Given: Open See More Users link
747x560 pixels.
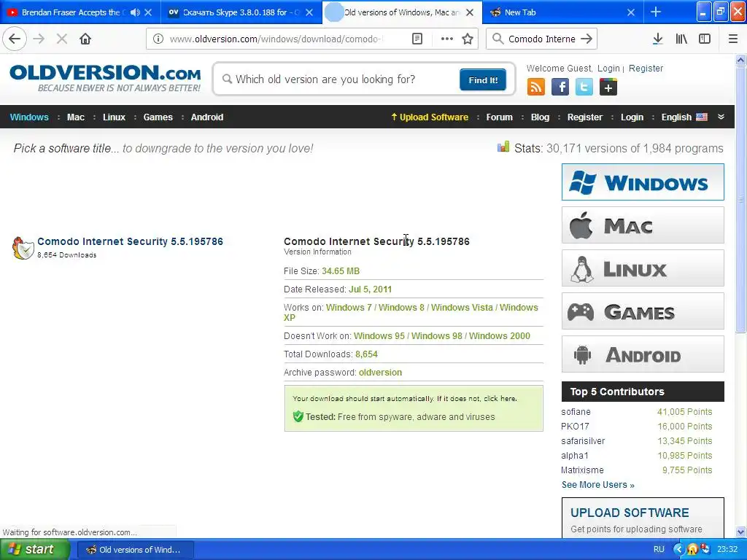Looking at the screenshot, I should coord(598,485).
